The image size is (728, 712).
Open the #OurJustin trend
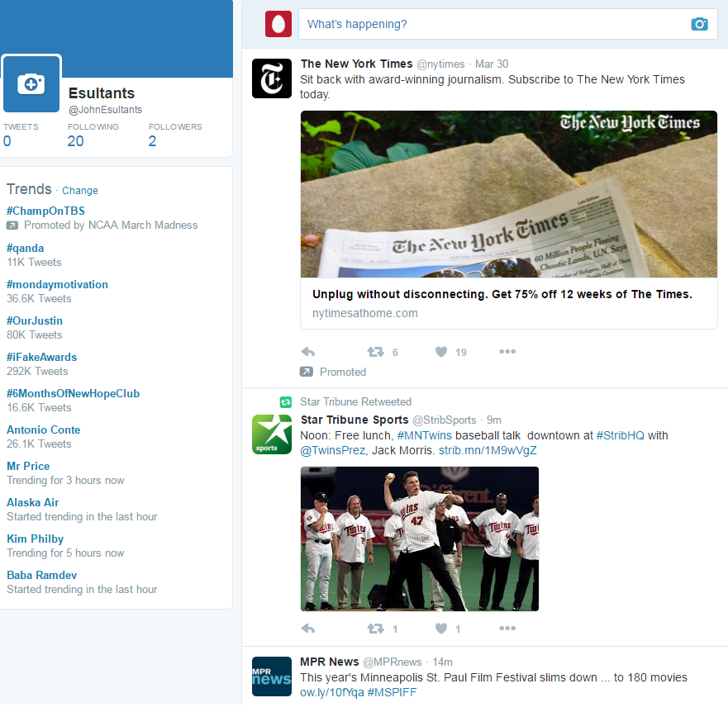point(35,320)
